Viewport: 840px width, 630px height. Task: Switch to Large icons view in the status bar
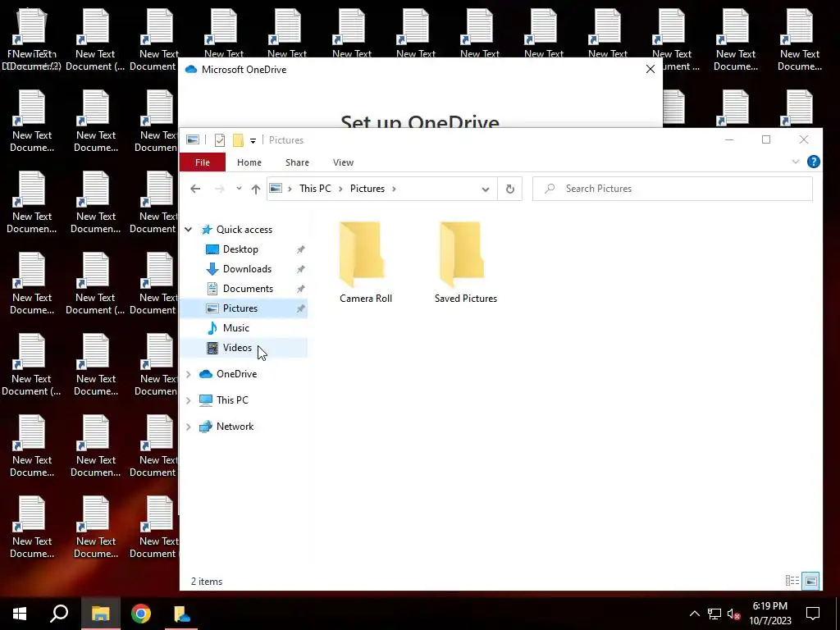click(x=810, y=581)
